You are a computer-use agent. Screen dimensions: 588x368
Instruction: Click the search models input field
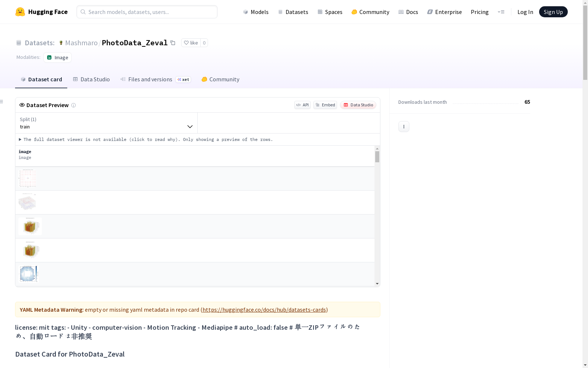147,12
